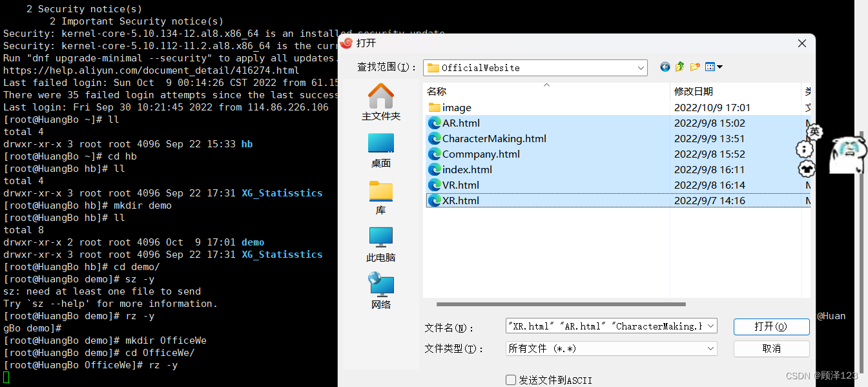Go up one folder level
Screen dimensions: 868x387
click(679, 67)
